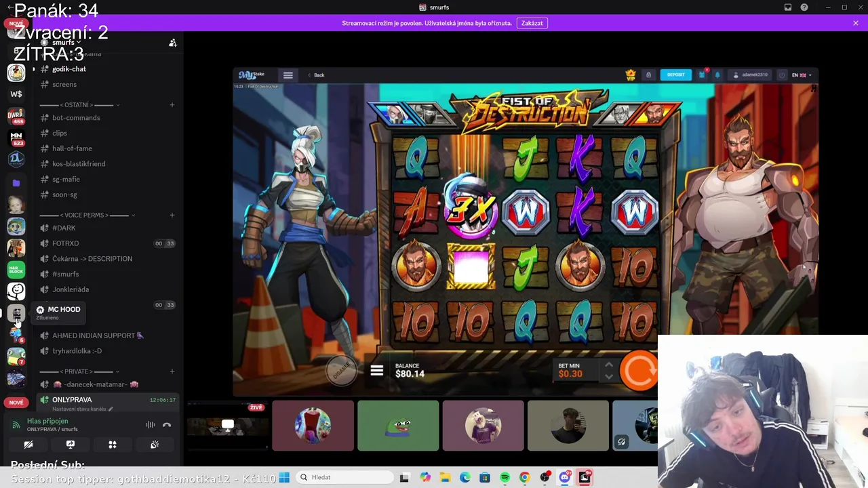The width and height of the screenshot is (868, 488).
Task: Open the gift box rewards icon
Action: coord(703,75)
